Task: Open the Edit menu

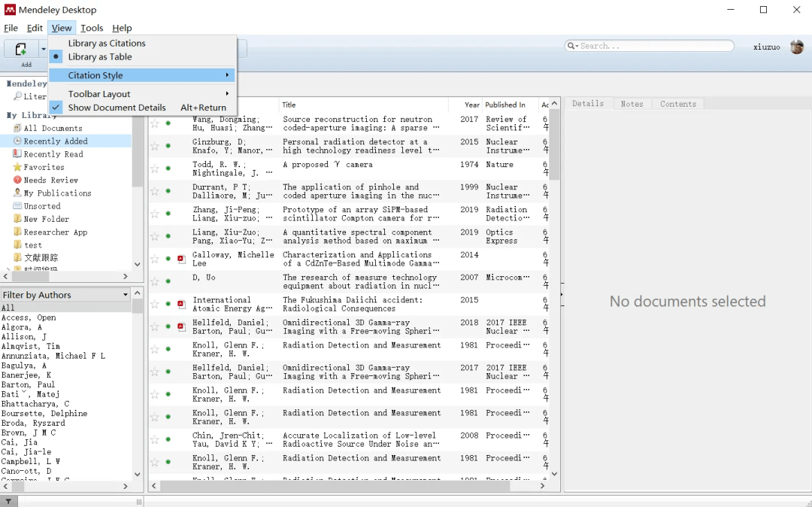Action: click(x=35, y=28)
